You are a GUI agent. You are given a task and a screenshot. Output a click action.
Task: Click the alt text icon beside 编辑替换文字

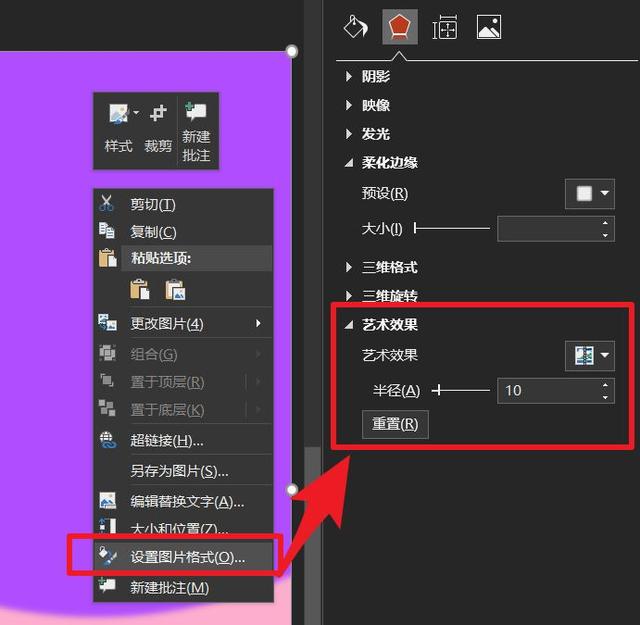tap(108, 500)
